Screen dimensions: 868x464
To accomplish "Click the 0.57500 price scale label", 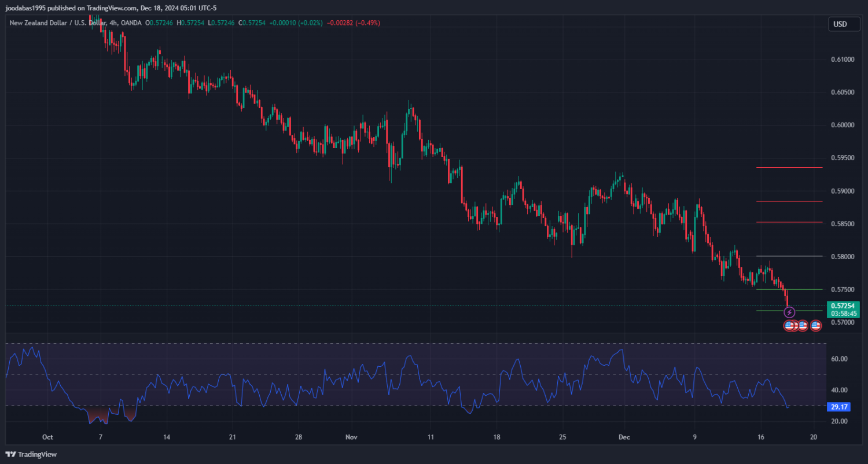I will tap(843, 289).
